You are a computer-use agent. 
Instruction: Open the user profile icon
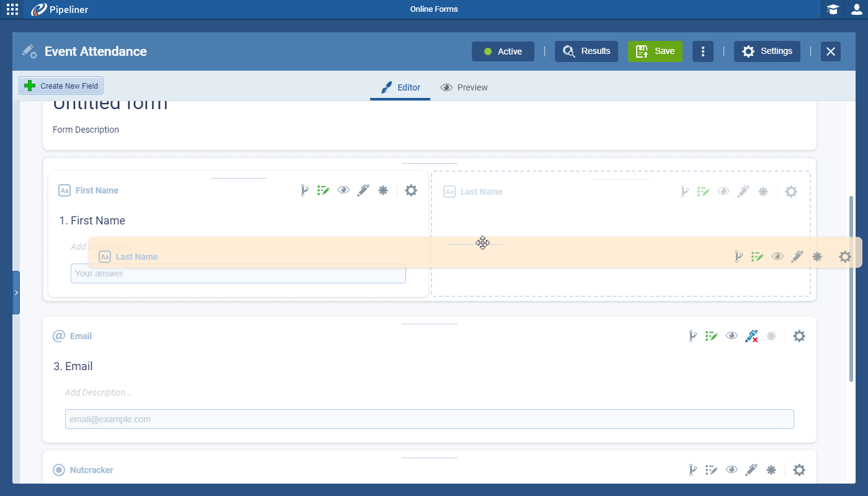[x=857, y=9]
